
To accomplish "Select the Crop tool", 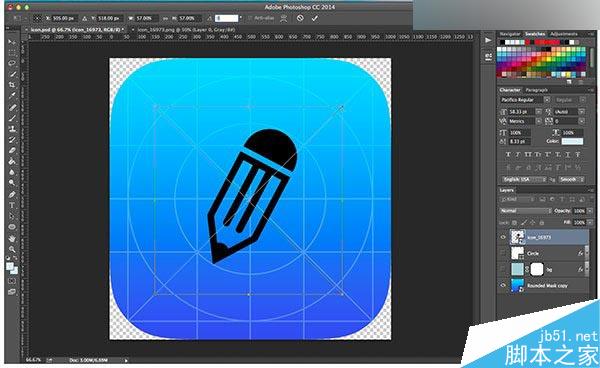I will 12,85.
